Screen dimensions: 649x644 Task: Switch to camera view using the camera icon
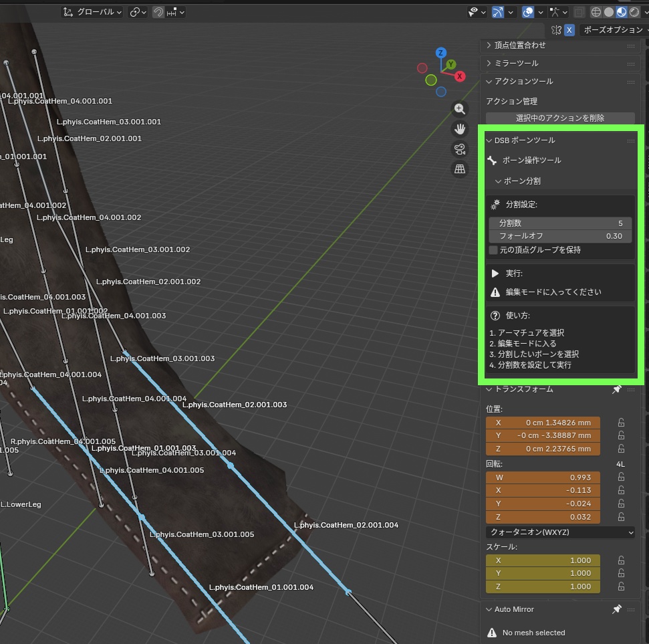pyautogui.click(x=460, y=149)
